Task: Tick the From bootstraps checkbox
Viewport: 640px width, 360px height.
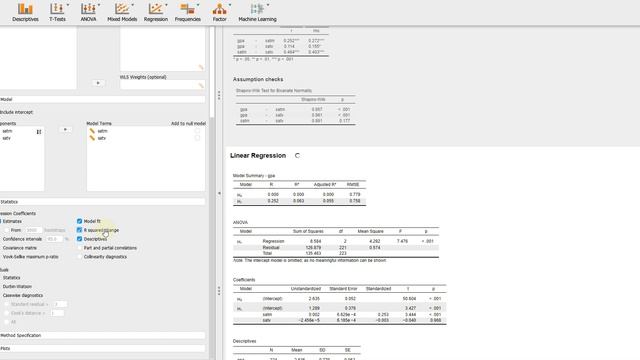Action: point(7,230)
